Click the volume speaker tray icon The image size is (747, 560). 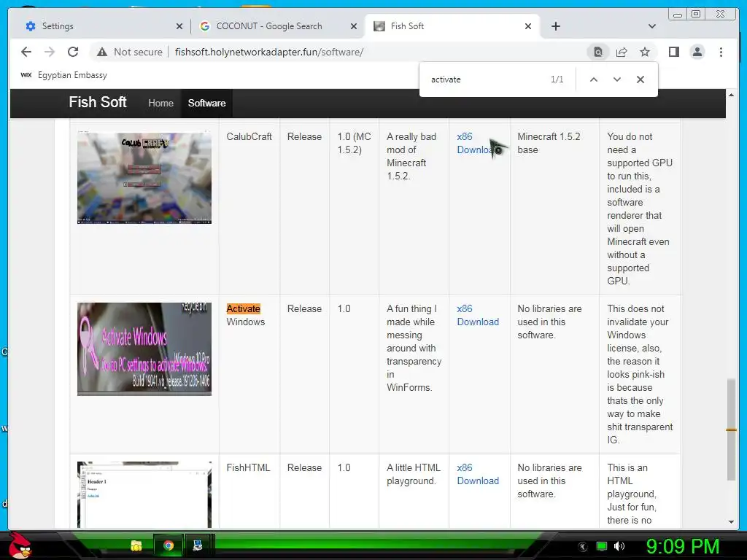619,546
